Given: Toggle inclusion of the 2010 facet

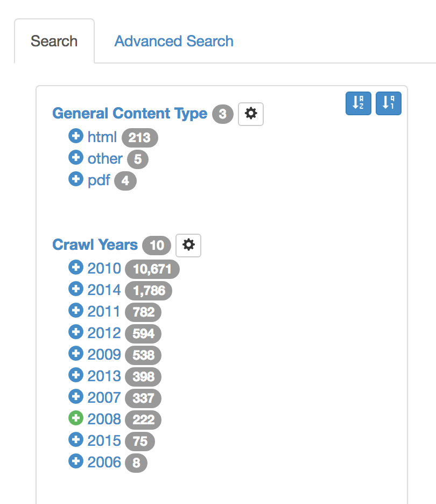Looking at the screenshot, I should tap(76, 267).
